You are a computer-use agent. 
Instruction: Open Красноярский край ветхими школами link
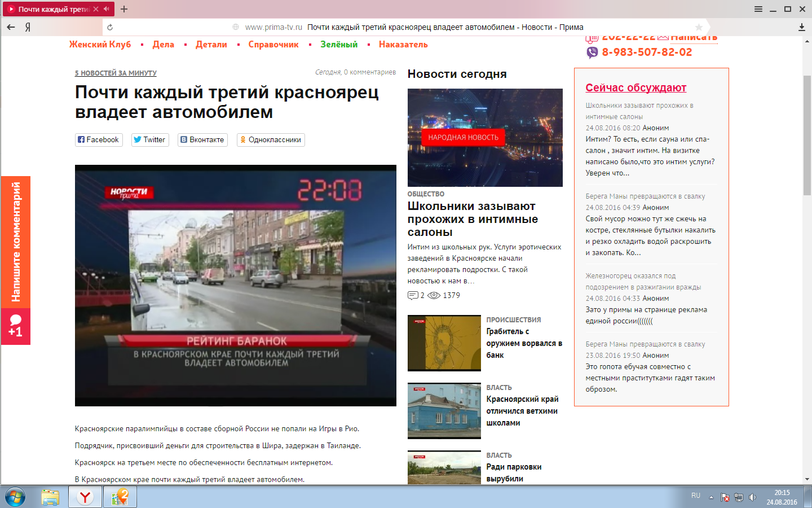click(522, 411)
